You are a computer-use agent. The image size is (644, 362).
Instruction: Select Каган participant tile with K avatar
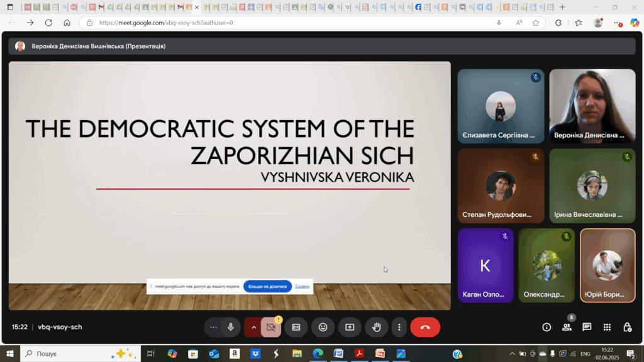click(x=486, y=265)
